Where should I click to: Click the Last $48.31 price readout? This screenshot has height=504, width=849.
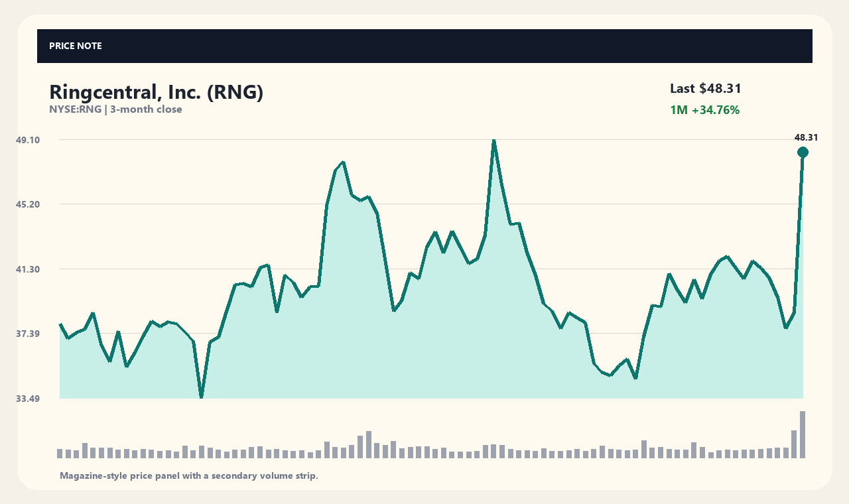click(x=706, y=88)
